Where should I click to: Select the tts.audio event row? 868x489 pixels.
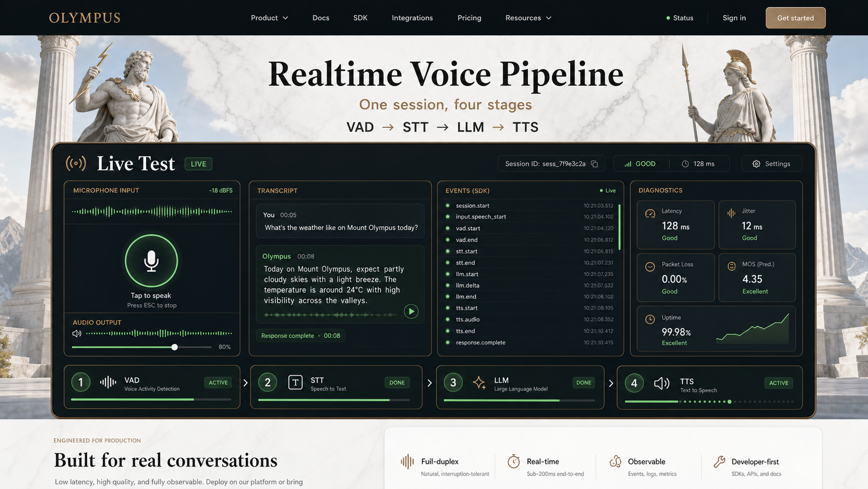pyautogui.click(x=529, y=319)
